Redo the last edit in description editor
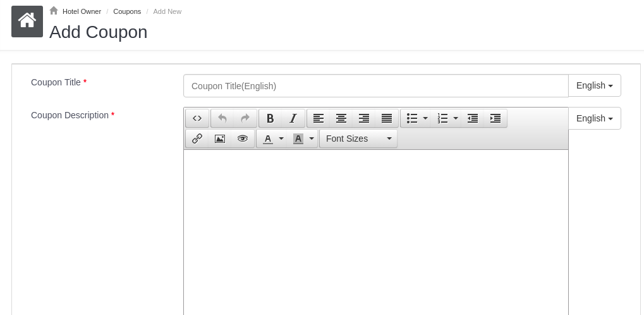Image resolution: width=644 pixels, height=315 pixels. pos(245,118)
